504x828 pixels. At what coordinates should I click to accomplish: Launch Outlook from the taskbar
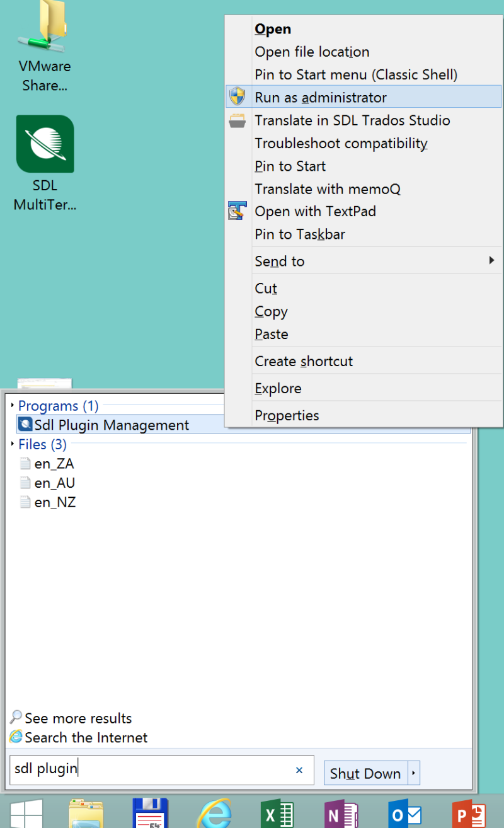click(405, 815)
